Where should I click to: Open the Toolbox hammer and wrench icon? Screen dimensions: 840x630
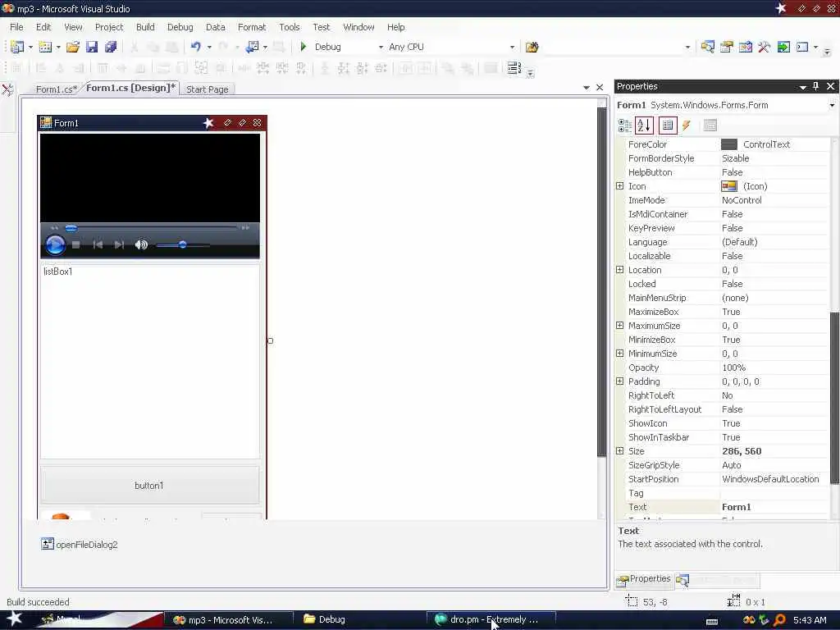coord(764,47)
